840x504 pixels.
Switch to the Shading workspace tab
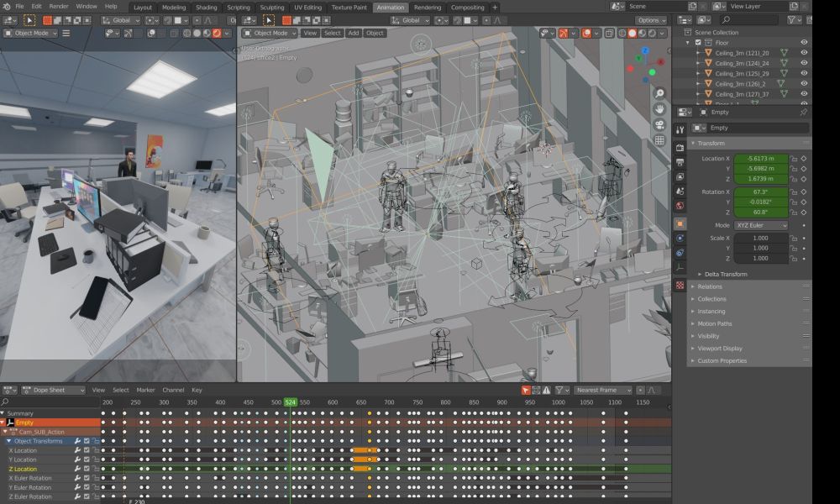tap(207, 8)
